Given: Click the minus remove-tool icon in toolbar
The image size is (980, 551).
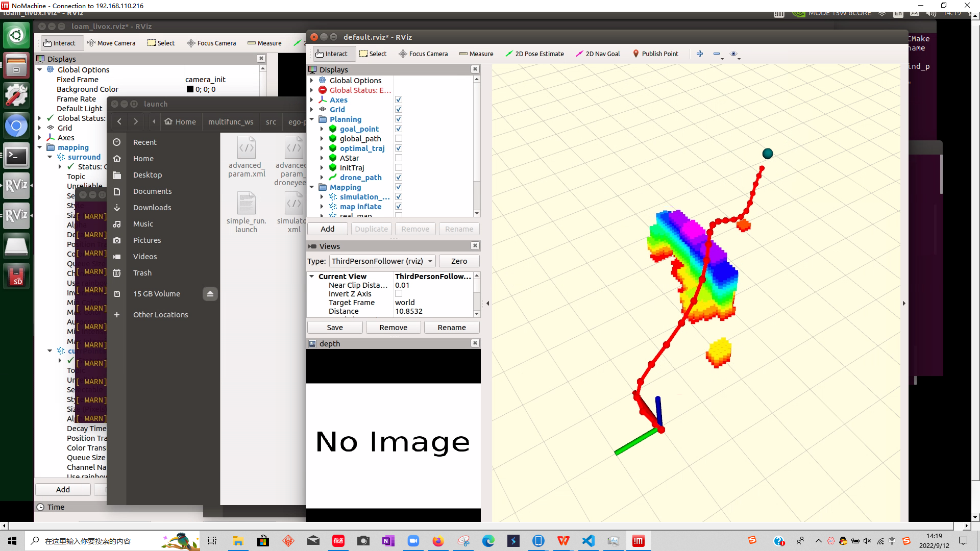Looking at the screenshot, I should 717,54.
